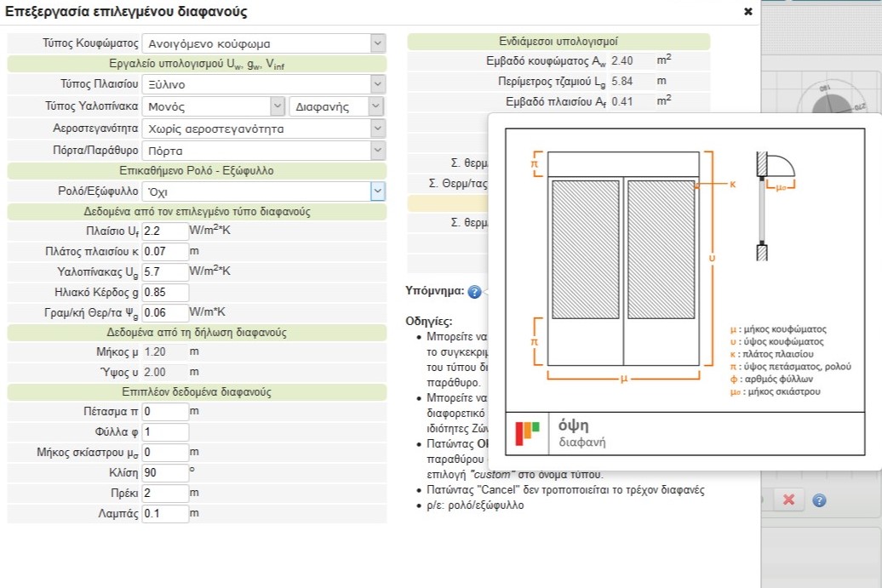This screenshot has height=588, width=882.
Task: Open the Αεροστεγανότητα dropdown
Action: pyautogui.click(x=264, y=128)
